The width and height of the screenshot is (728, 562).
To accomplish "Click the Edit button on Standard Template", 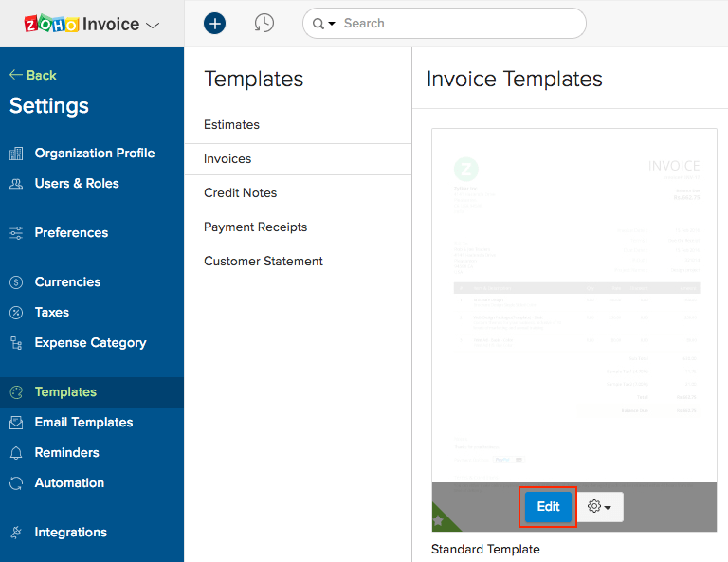I will [548, 506].
